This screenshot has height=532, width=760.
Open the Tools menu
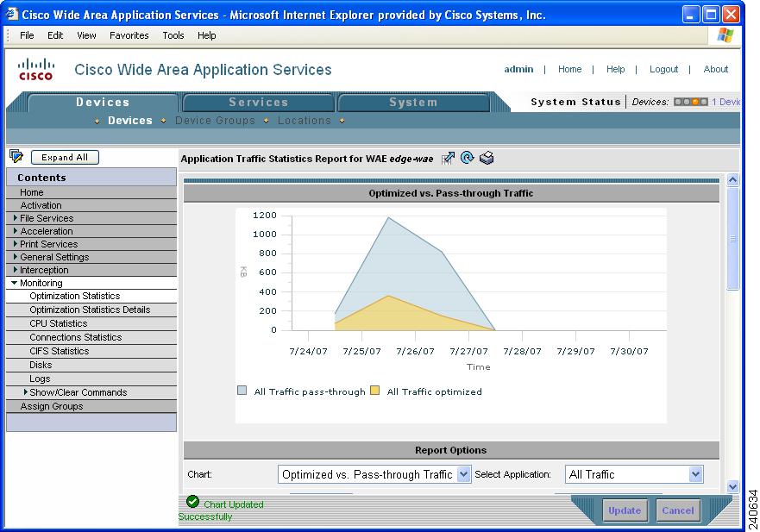tap(173, 35)
